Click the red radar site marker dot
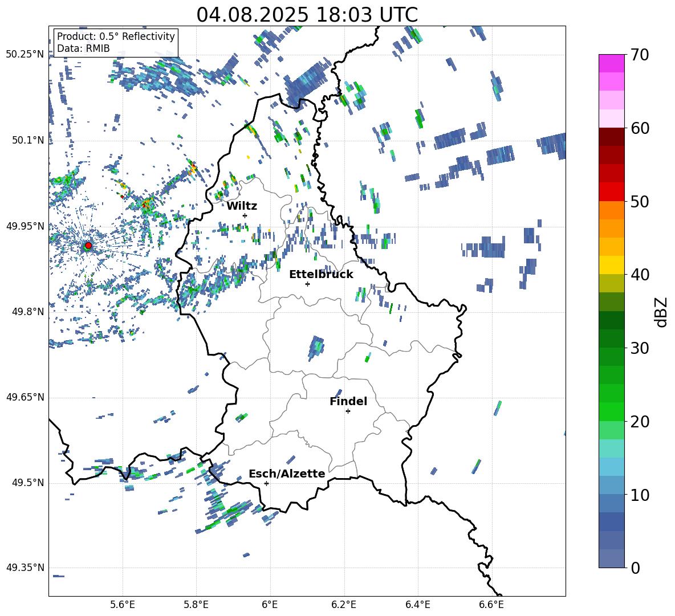This screenshot has width=675, height=616. (88, 246)
